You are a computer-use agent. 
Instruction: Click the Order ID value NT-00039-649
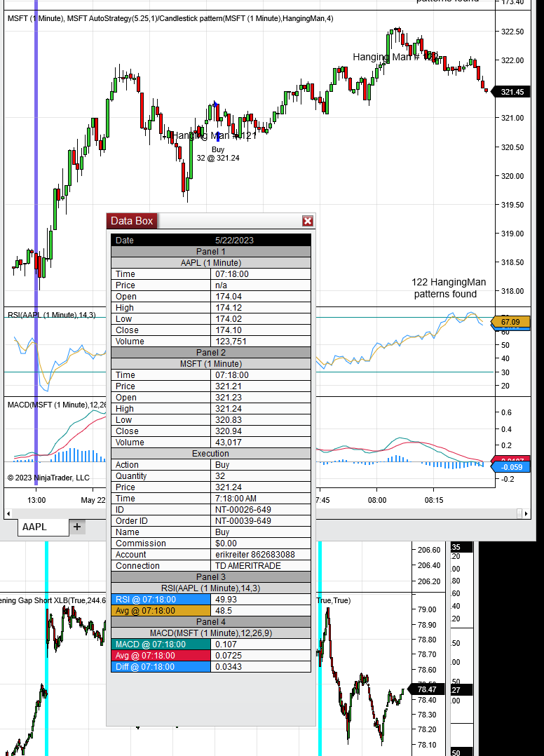[x=243, y=520]
